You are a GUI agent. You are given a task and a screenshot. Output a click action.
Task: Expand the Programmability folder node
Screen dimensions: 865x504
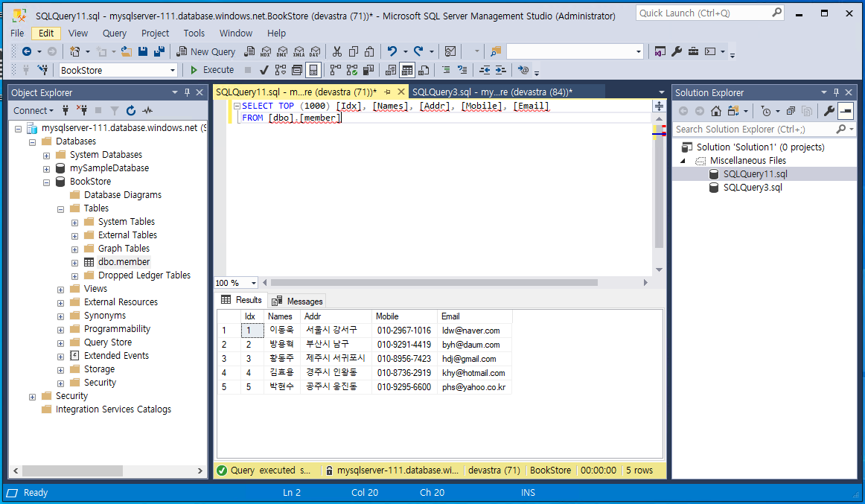(x=61, y=330)
